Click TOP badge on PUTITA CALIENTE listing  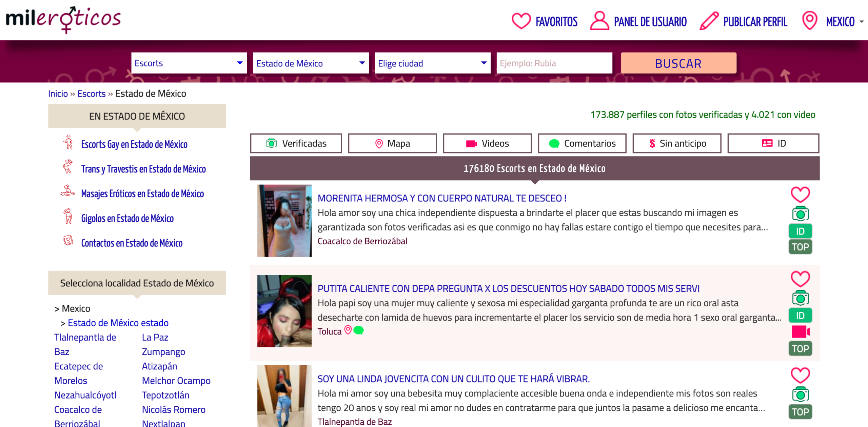click(800, 349)
